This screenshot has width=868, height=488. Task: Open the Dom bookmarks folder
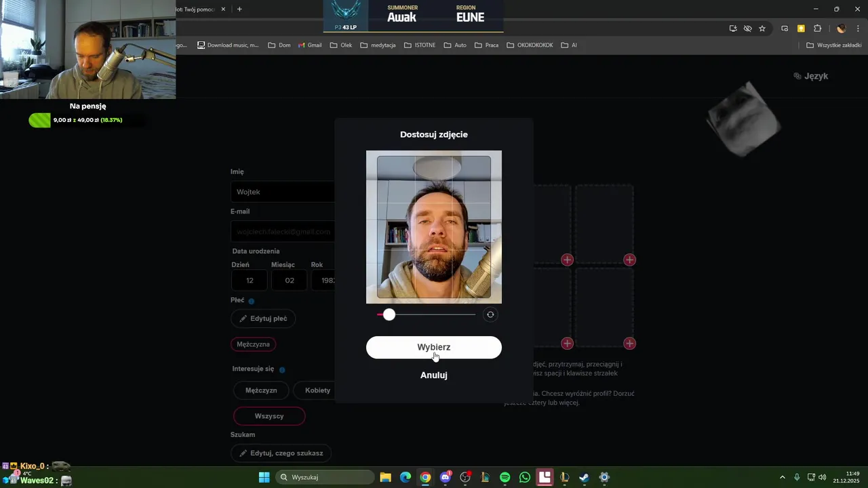[279, 45]
